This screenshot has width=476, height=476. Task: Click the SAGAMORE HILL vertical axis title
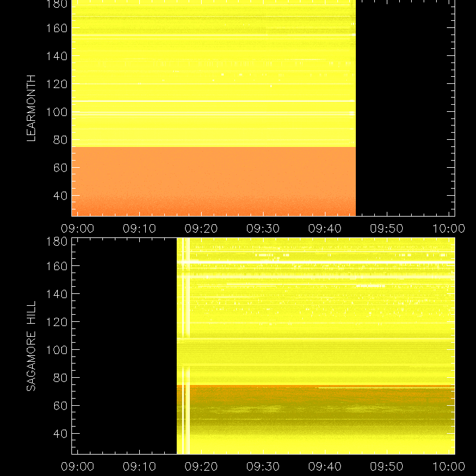coord(32,346)
